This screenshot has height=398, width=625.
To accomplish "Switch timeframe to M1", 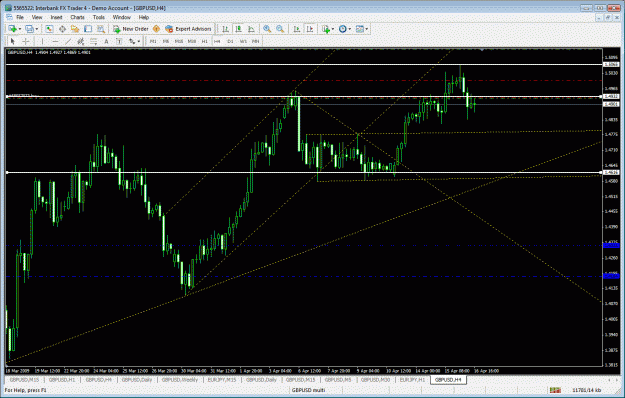I will click(x=153, y=41).
